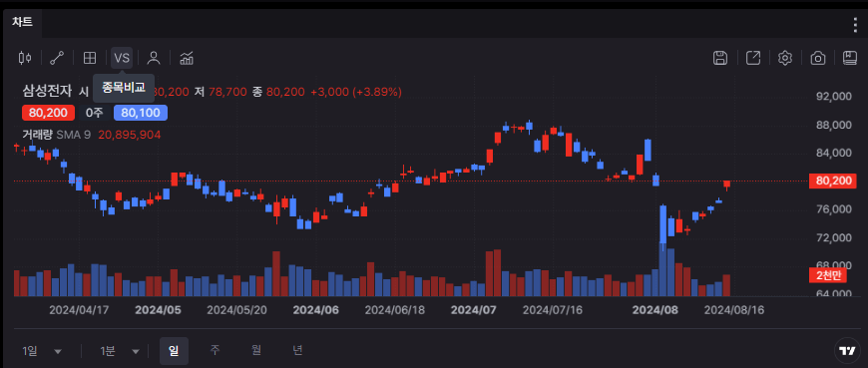Click the 92,000 price axis label
Screen dimensions: 868x368
(x=834, y=97)
